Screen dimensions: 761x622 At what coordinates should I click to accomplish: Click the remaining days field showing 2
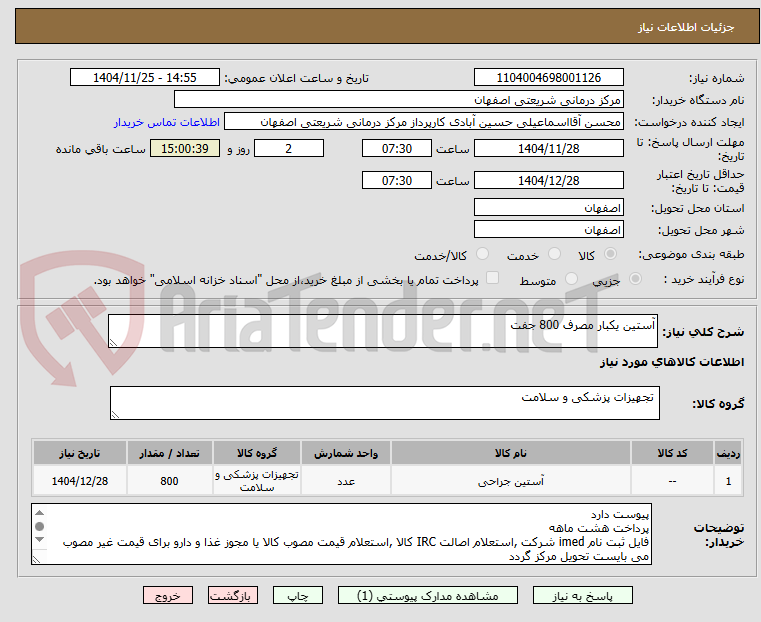(x=289, y=148)
